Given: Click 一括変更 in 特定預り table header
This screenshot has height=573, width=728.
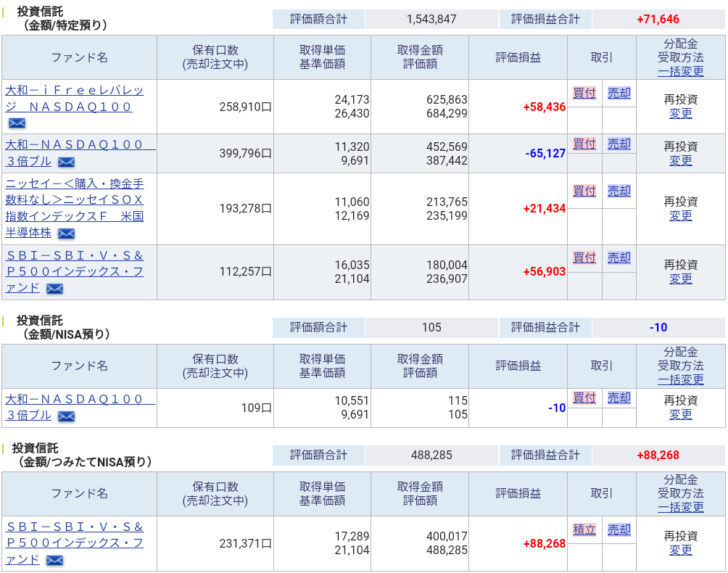Looking at the screenshot, I should 681,72.
